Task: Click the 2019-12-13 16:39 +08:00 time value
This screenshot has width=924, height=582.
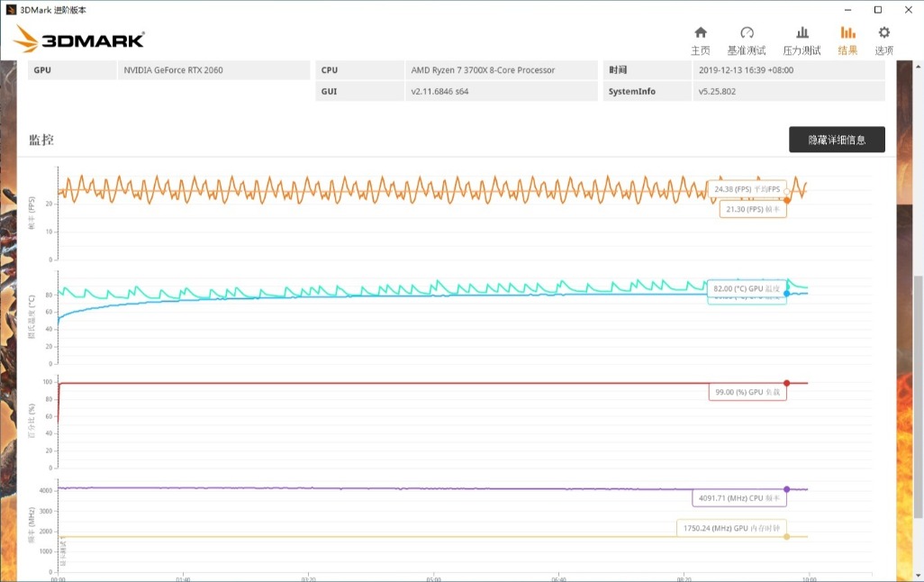Action: click(746, 70)
